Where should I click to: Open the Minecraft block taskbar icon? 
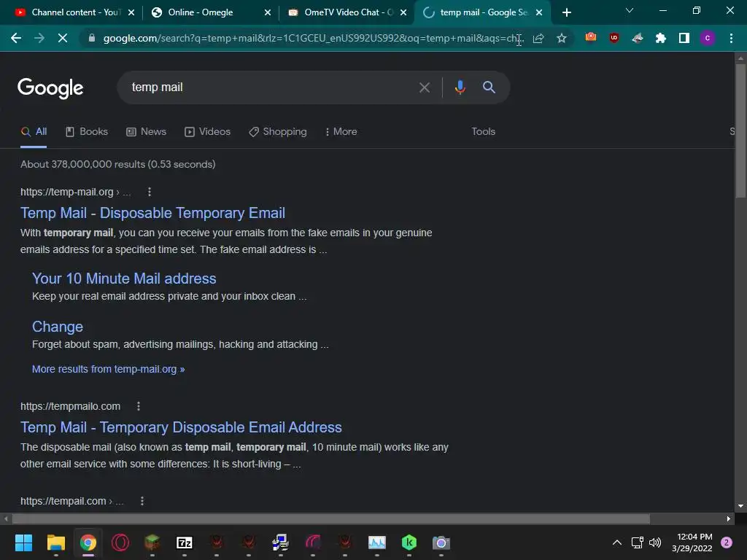tap(152, 542)
